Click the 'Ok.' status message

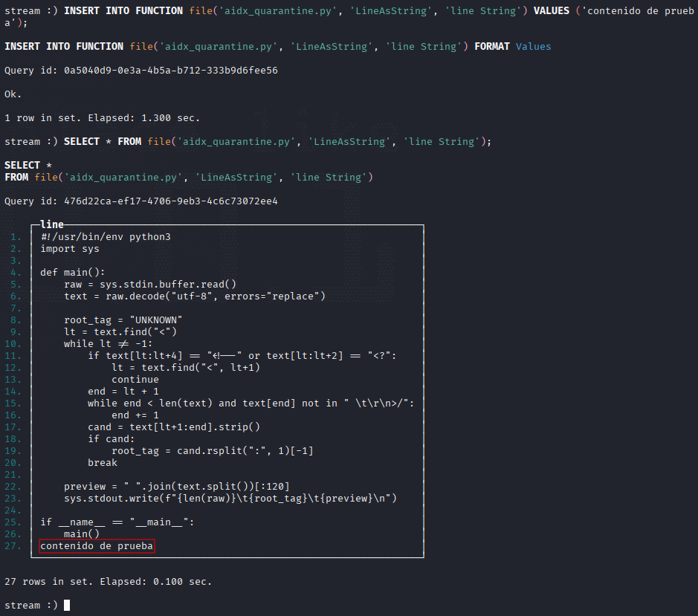pos(13,94)
